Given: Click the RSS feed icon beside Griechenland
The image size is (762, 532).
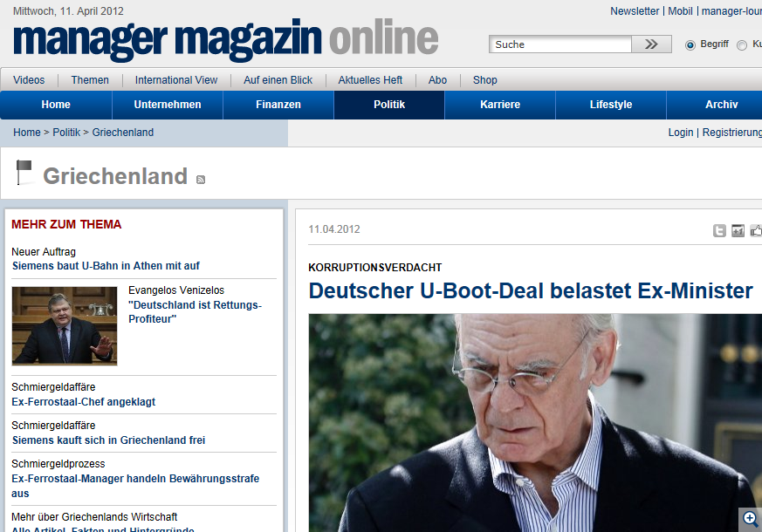Looking at the screenshot, I should click(x=201, y=180).
